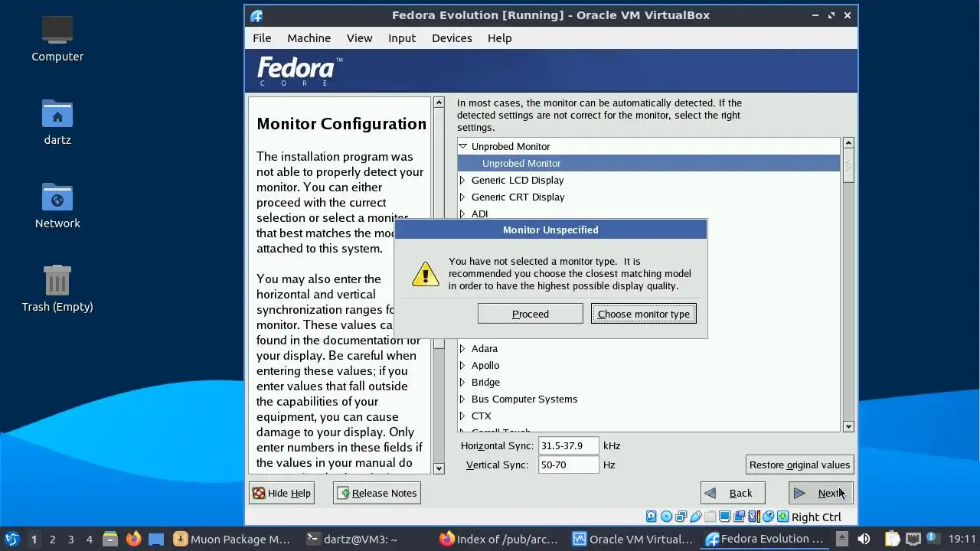Screen dimensions: 980x551
Task: Open the update notifier tray icon
Action: [933, 539]
